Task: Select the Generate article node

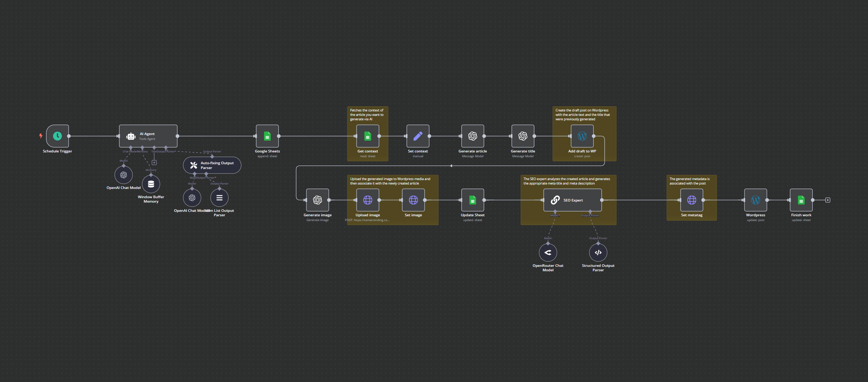Action: click(x=473, y=136)
